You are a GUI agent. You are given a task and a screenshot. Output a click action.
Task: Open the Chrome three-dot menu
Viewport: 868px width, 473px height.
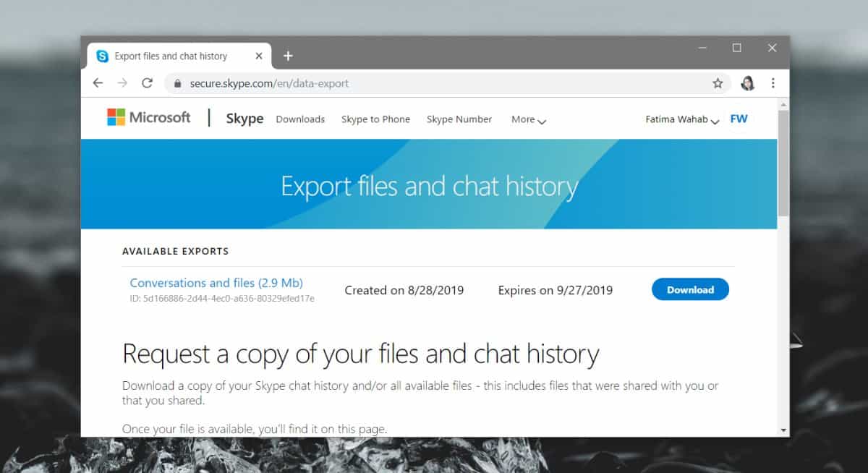click(773, 83)
